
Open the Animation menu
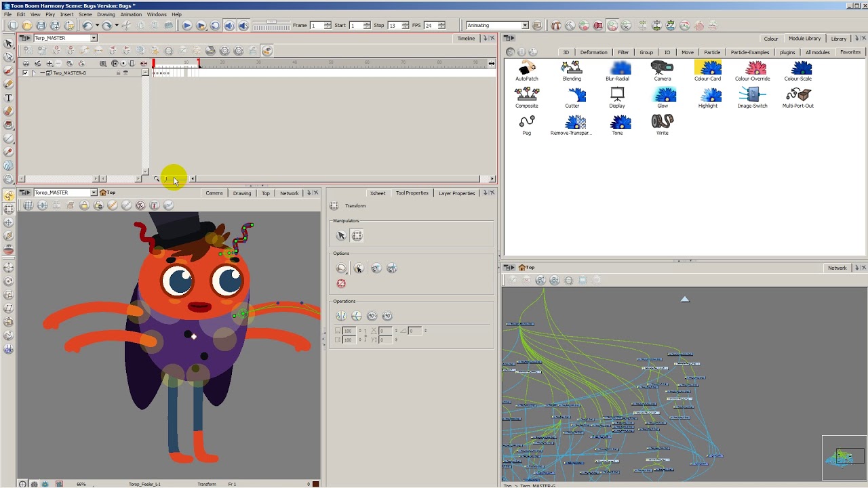(131, 14)
